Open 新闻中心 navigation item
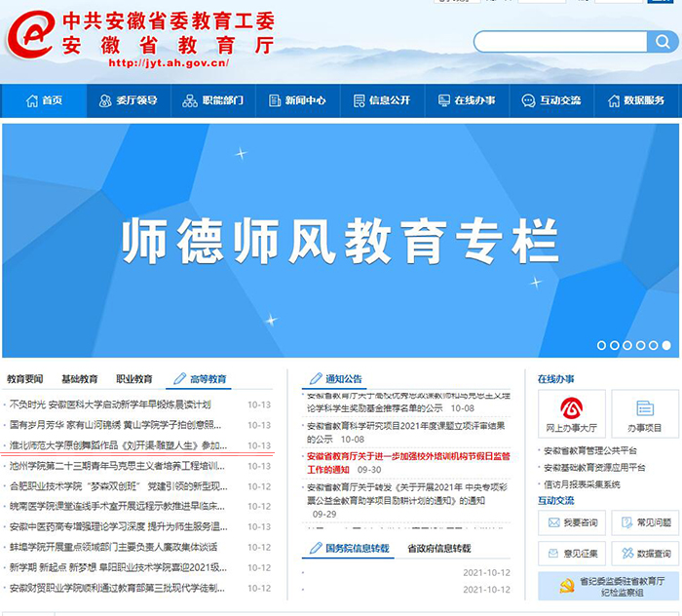The width and height of the screenshot is (682, 616). (x=297, y=100)
